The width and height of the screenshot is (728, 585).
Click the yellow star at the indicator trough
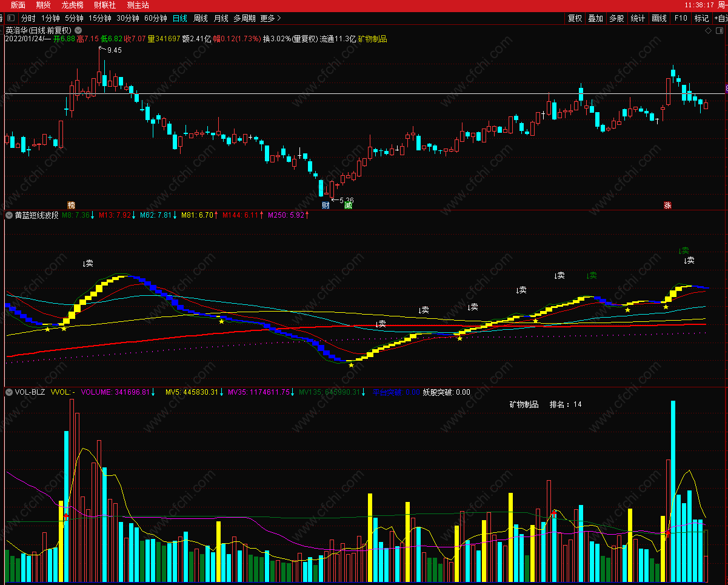[x=351, y=365]
